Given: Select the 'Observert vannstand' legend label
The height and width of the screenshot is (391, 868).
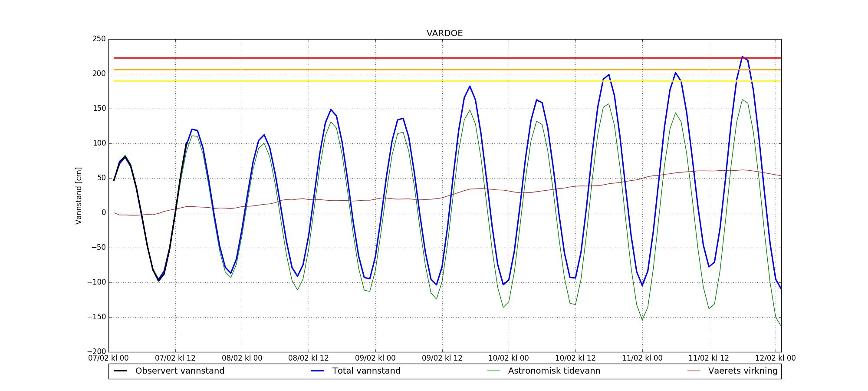Looking at the screenshot, I should coord(180,371).
